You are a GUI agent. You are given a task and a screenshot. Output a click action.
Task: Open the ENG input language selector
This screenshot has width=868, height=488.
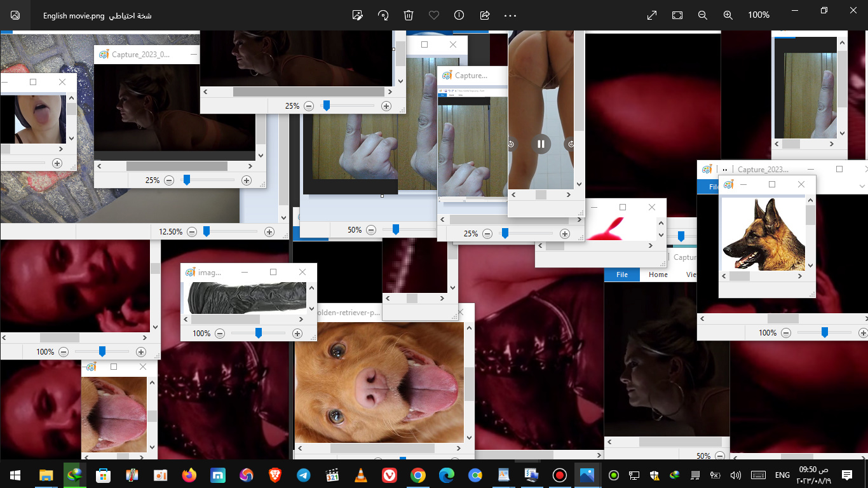click(782, 475)
